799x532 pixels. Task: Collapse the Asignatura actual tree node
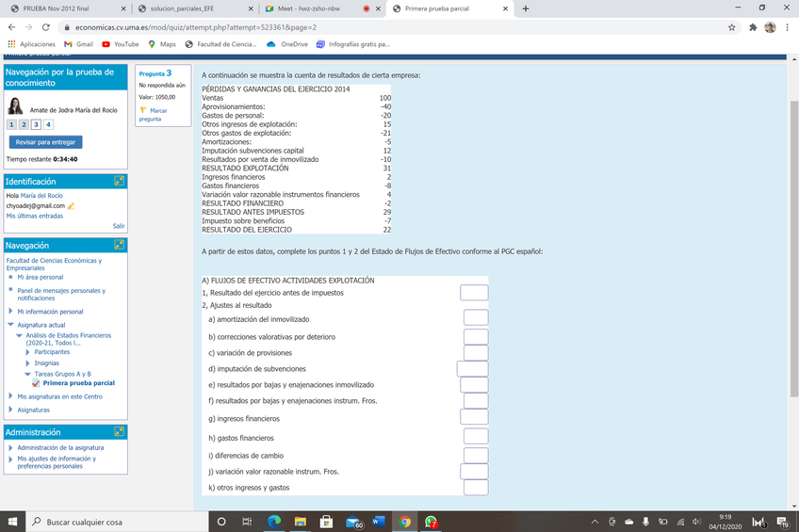coord(10,324)
